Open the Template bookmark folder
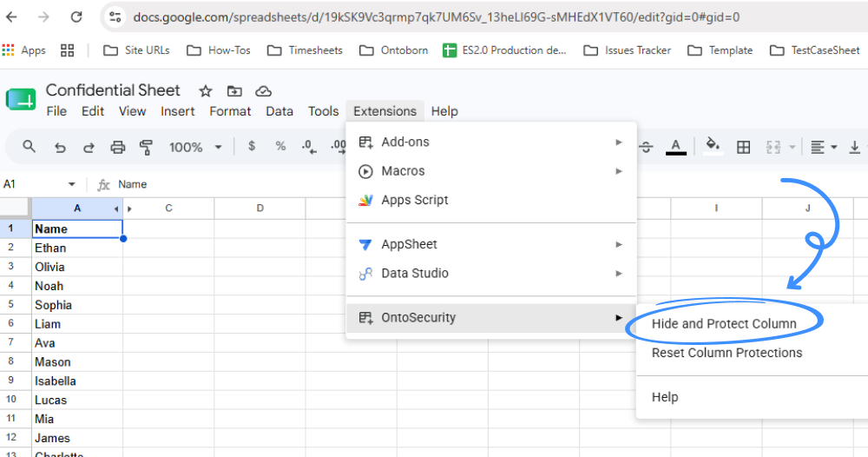 (x=720, y=50)
